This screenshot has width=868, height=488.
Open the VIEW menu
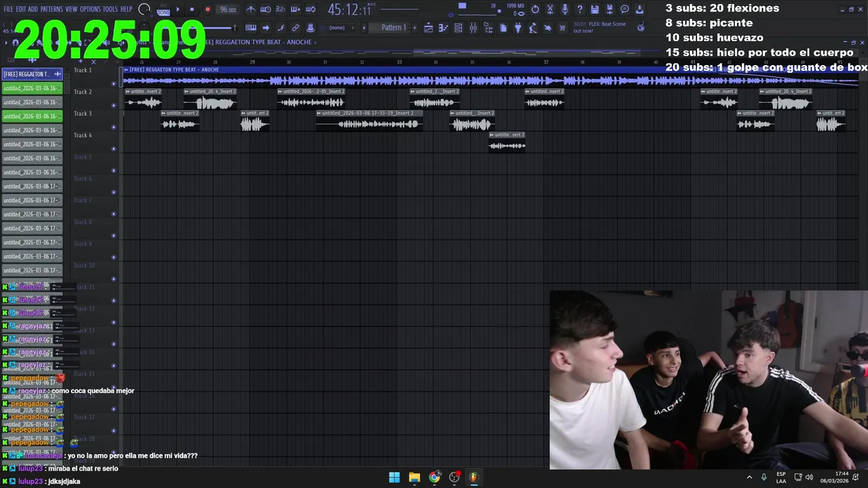(x=71, y=9)
